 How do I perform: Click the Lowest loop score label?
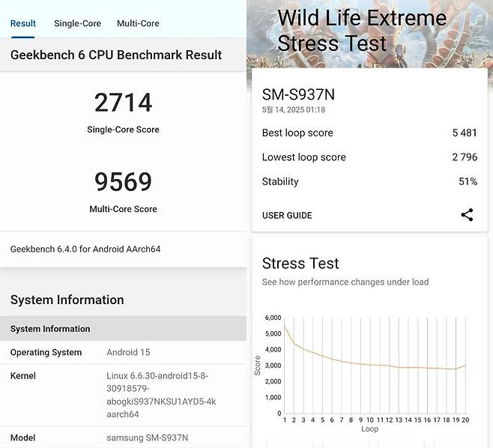point(303,157)
